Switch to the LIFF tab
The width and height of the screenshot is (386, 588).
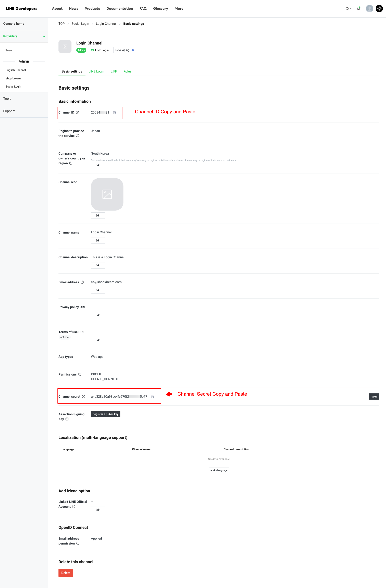(x=114, y=71)
